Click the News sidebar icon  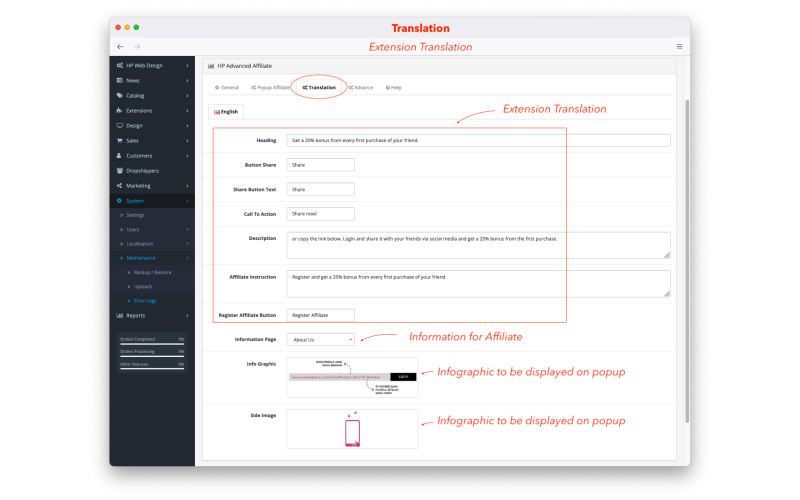pos(119,80)
